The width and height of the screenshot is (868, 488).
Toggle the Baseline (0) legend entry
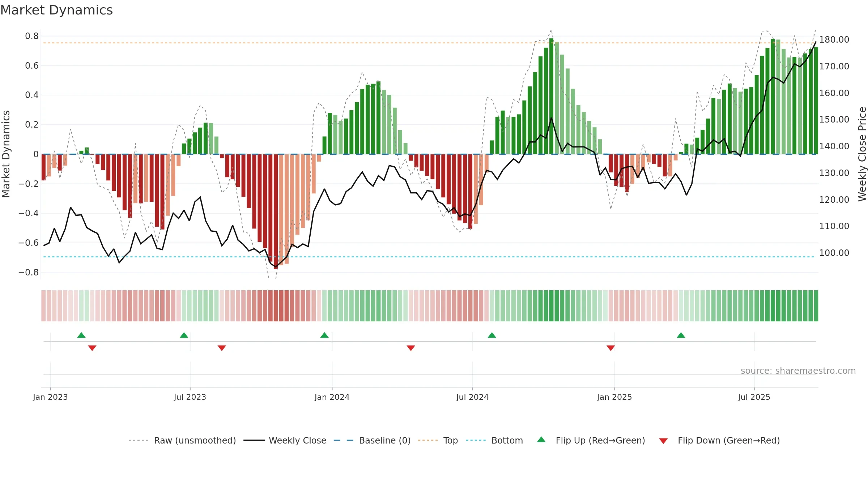(x=385, y=440)
